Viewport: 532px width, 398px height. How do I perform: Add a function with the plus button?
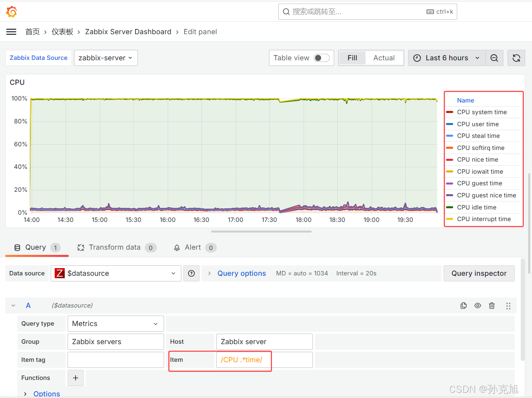(x=76, y=378)
